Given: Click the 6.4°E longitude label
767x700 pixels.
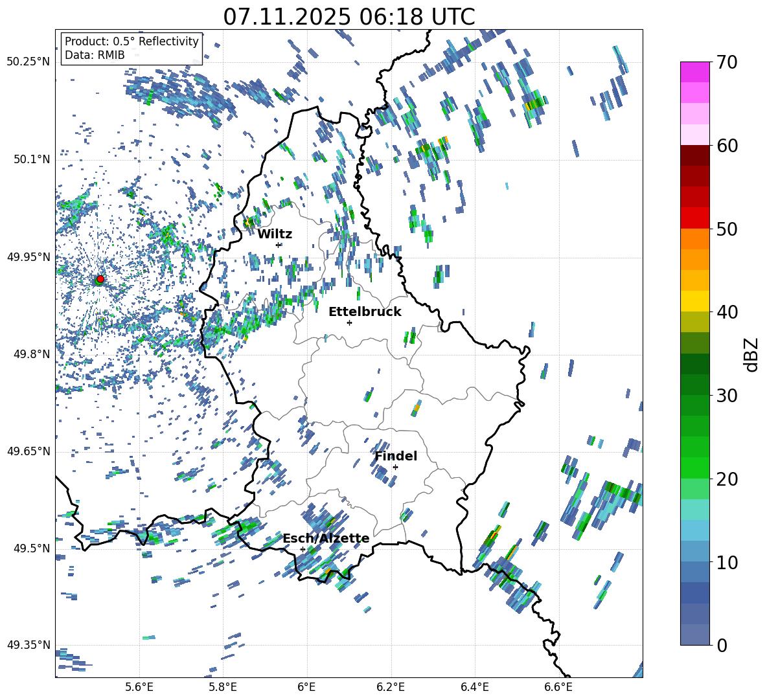Looking at the screenshot, I should click(474, 687).
